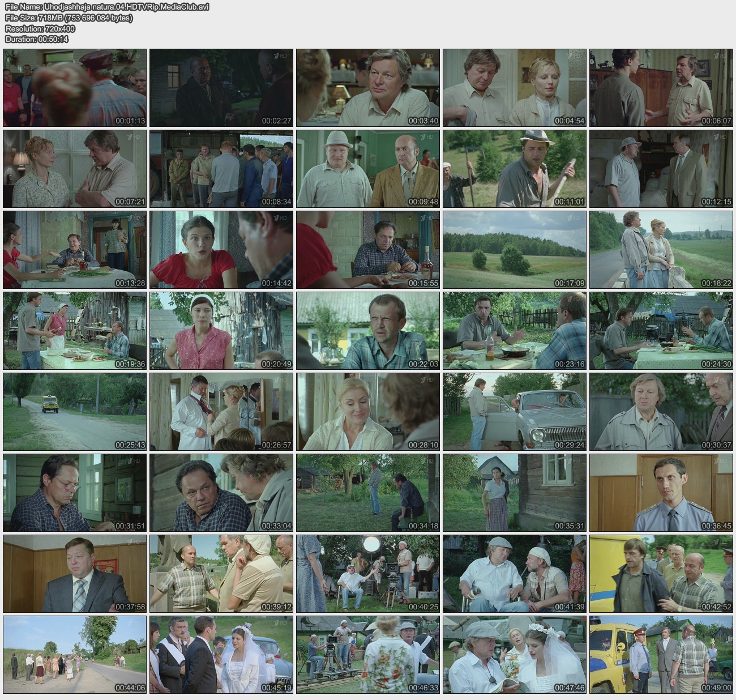Screen dimensions: 736x700
Task: Click the police officer thumbnail at 00:36:45
Action: 661,493
